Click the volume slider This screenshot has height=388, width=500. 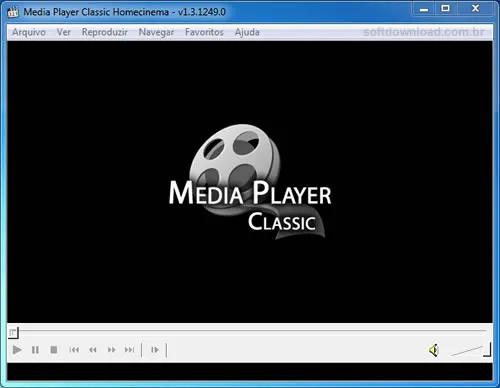point(470,350)
